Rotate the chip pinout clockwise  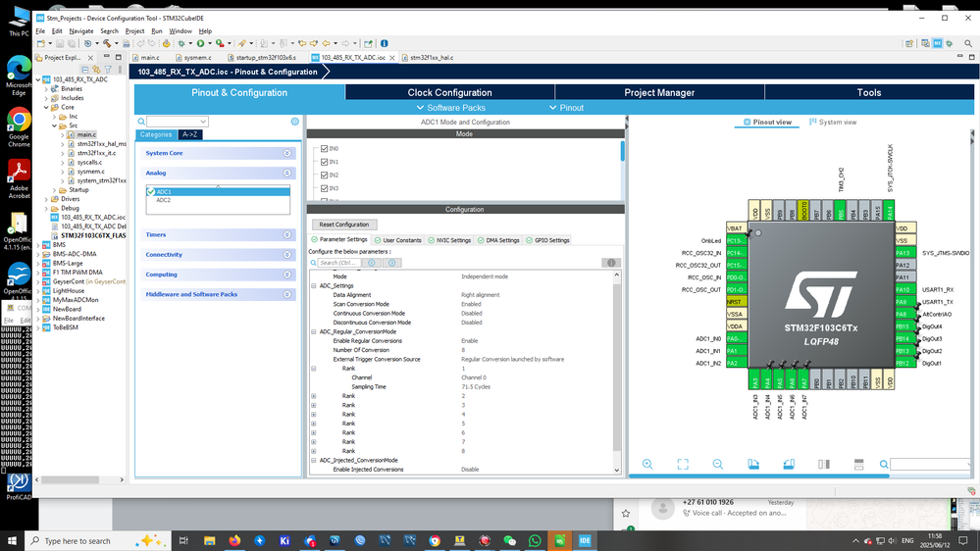753,464
